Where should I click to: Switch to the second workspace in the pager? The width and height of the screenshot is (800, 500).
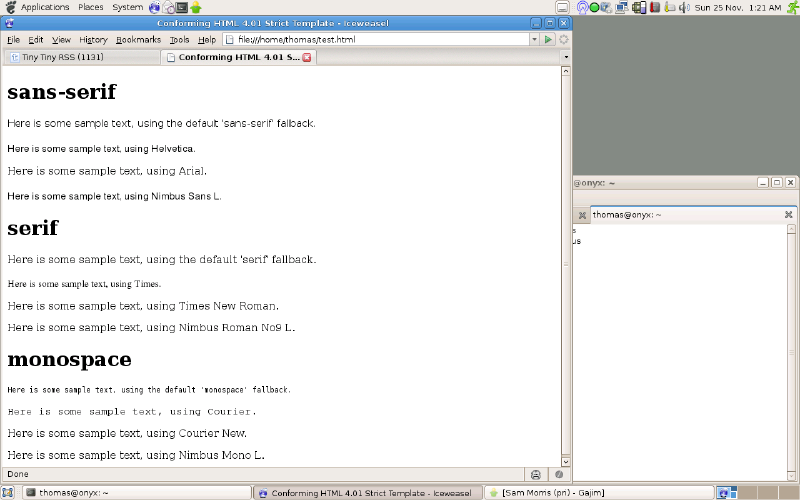747,493
